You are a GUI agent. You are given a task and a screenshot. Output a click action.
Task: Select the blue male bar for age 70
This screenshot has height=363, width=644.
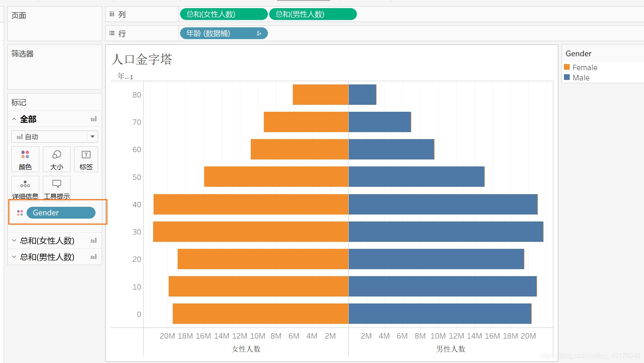(380, 122)
